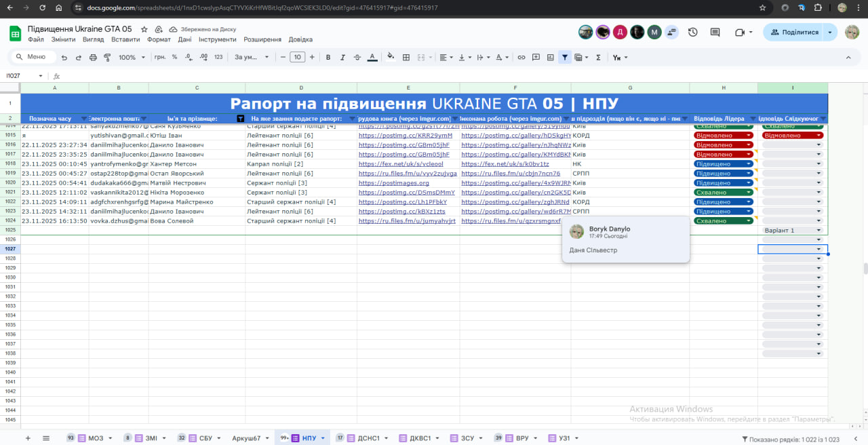Switch to the МОЗ sheet tab

96,438
